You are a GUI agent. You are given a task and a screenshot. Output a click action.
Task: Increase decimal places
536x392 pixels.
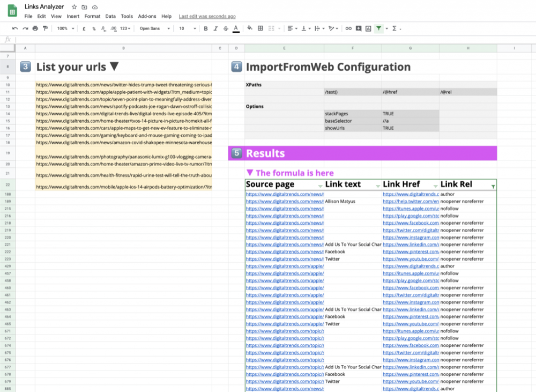(x=114, y=29)
